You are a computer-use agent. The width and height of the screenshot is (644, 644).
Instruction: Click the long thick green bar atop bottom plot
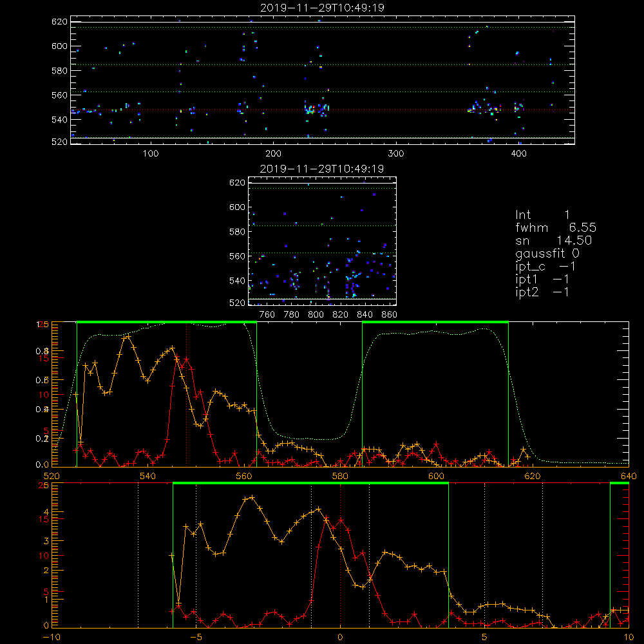(x=310, y=484)
